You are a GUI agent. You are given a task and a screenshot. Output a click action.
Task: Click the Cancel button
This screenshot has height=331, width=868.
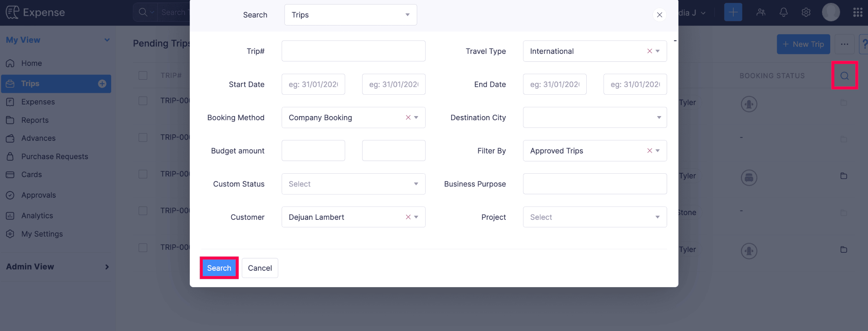(260, 268)
